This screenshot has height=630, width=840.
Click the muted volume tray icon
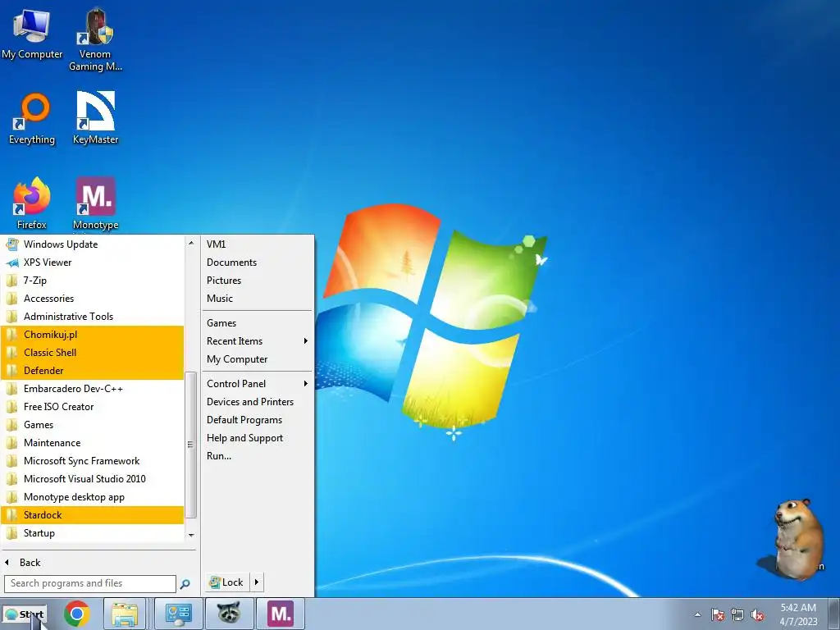click(x=757, y=614)
